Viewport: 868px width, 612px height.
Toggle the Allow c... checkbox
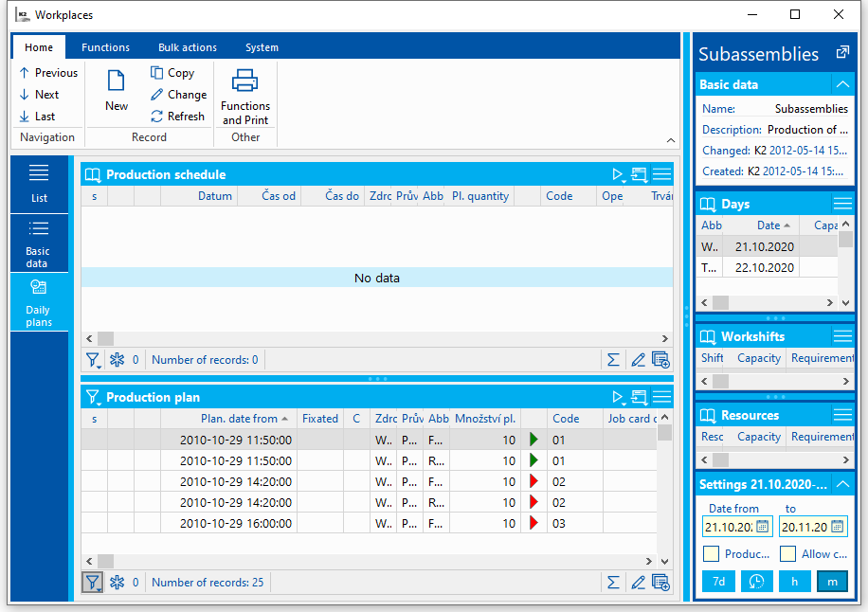[787, 554]
